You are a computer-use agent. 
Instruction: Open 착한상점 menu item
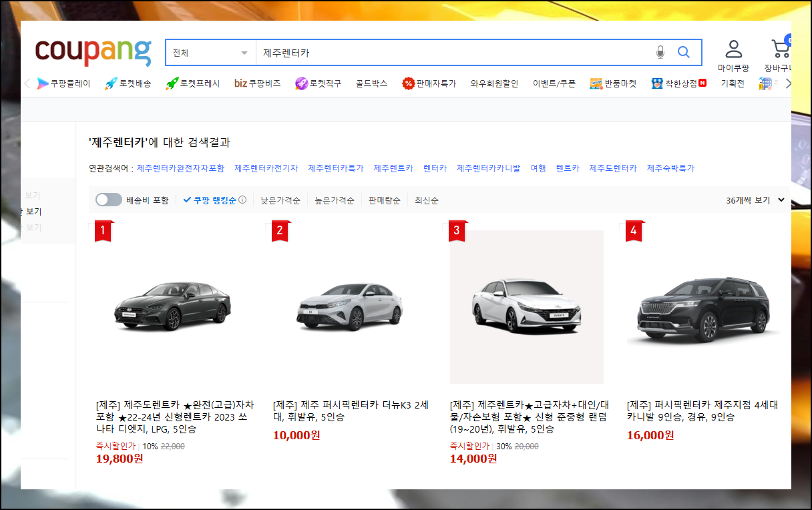678,83
